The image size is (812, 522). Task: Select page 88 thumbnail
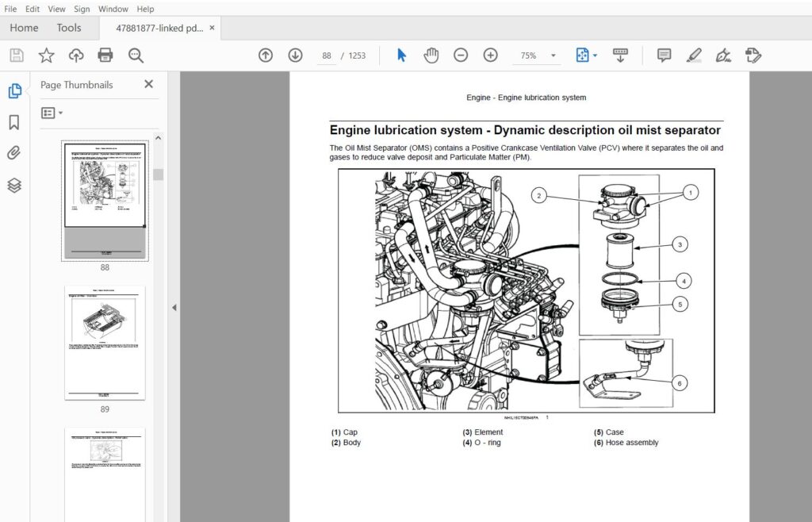[105, 201]
